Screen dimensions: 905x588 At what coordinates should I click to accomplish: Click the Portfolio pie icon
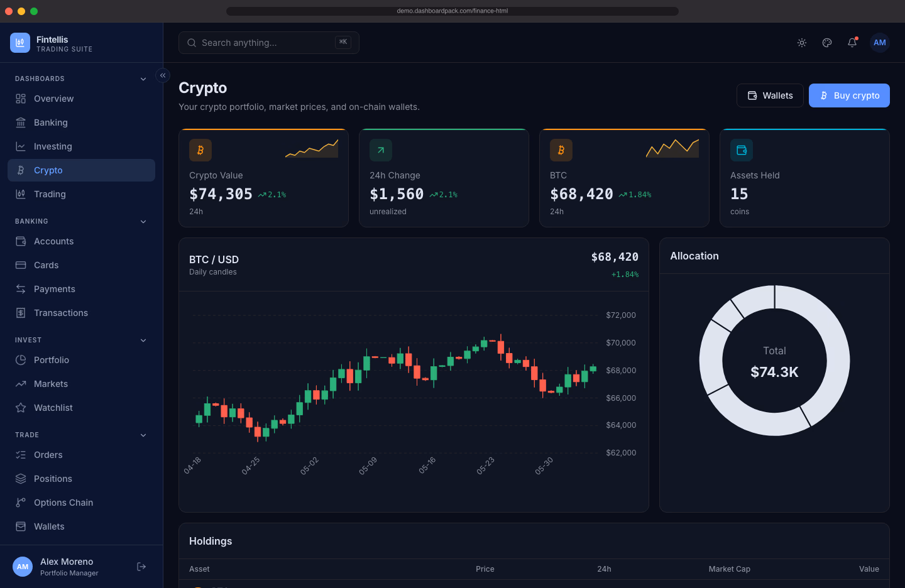coord(21,360)
